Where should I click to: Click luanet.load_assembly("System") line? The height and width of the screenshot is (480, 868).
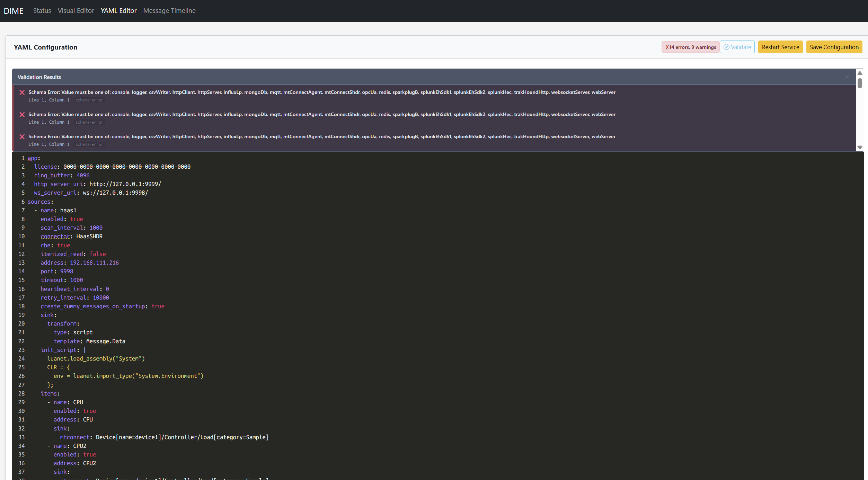pyautogui.click(x=96, y=359)
